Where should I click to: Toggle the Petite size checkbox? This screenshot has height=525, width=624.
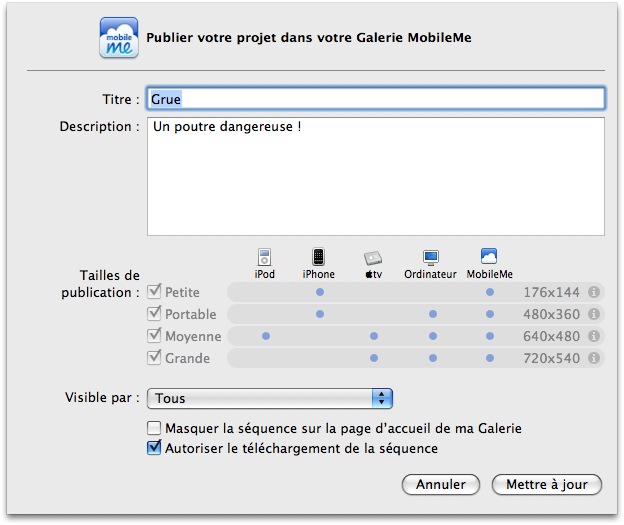[154, 291]
